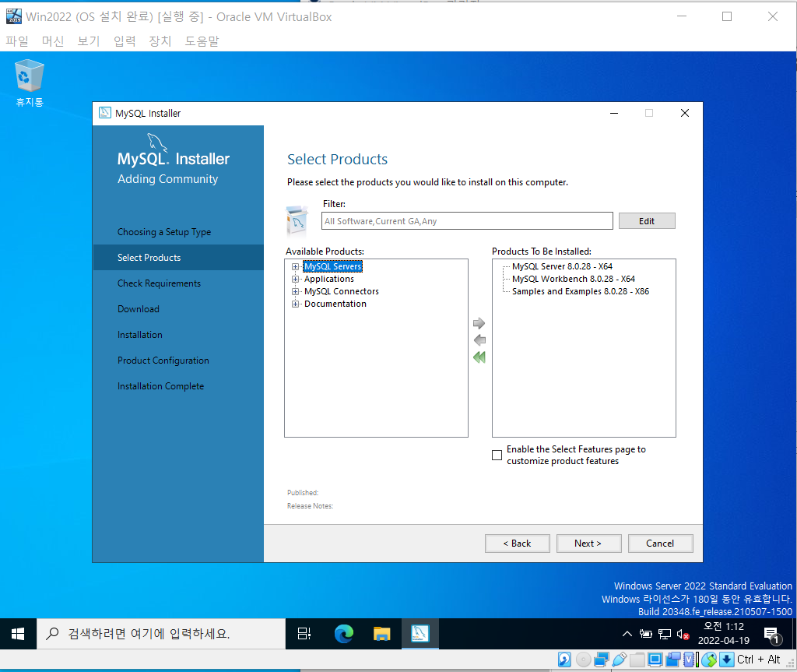Select MySQL Connectors in Available Products
Screen dimensions: 797x672
point(342,291)
